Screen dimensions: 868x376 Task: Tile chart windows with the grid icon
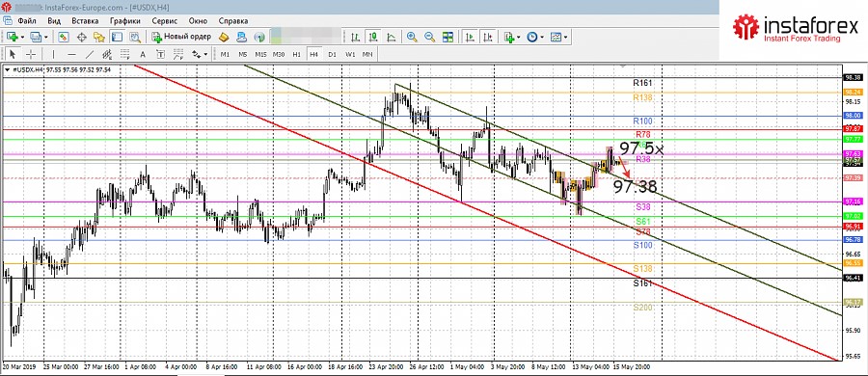[x=448, y=37]
